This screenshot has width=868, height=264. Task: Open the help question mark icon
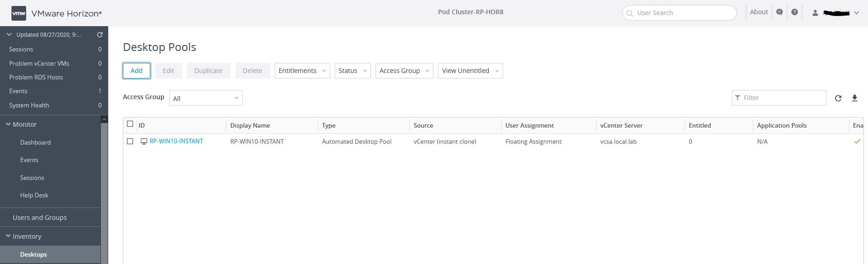click(795, 12)
